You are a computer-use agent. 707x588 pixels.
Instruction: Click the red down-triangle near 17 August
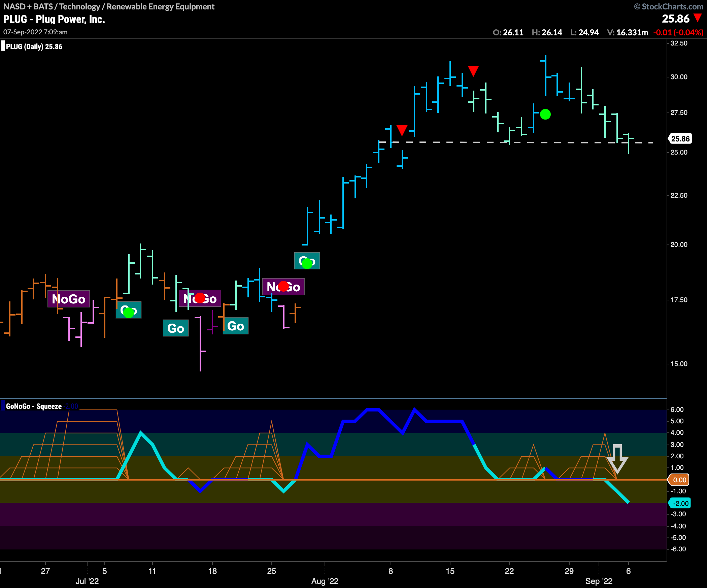[x=473, y=71]
